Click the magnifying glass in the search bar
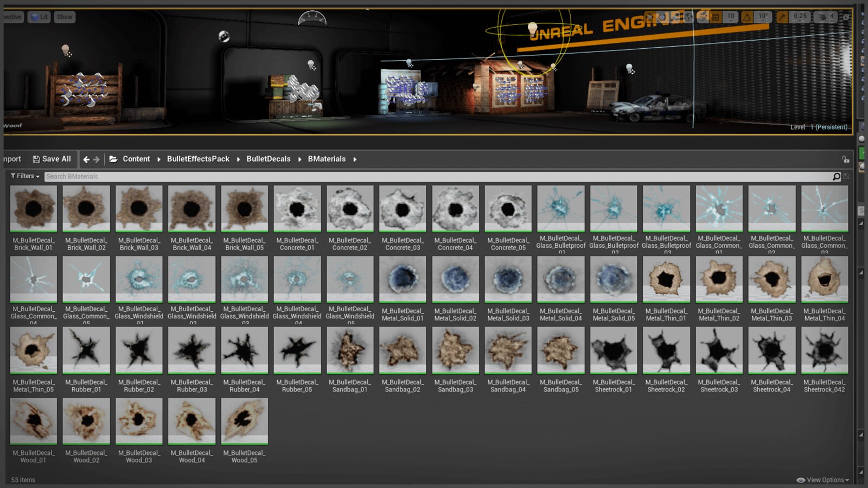868x488 pixels. (x=836, y=176)
